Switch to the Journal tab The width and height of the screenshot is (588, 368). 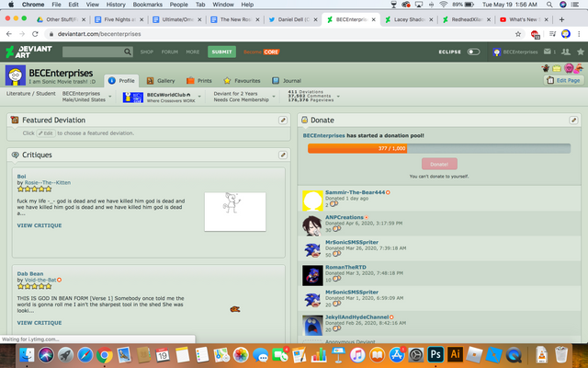(287, 81)
